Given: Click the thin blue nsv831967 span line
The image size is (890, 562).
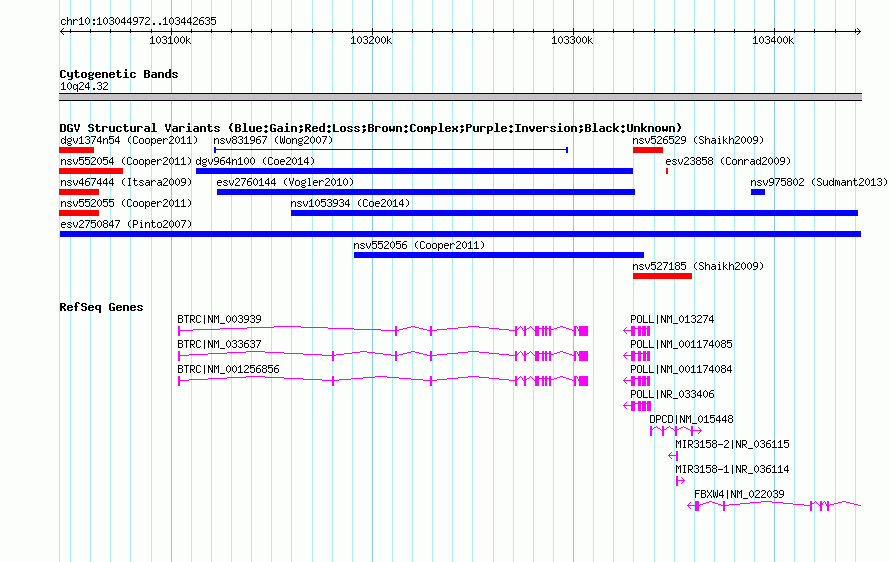Looking at the screenshot, I should (391, 150).
